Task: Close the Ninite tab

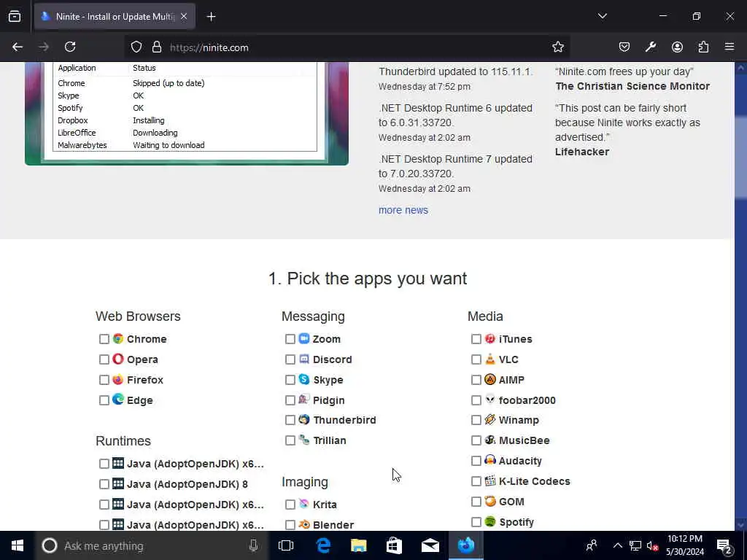Action: tap(184, 17)
